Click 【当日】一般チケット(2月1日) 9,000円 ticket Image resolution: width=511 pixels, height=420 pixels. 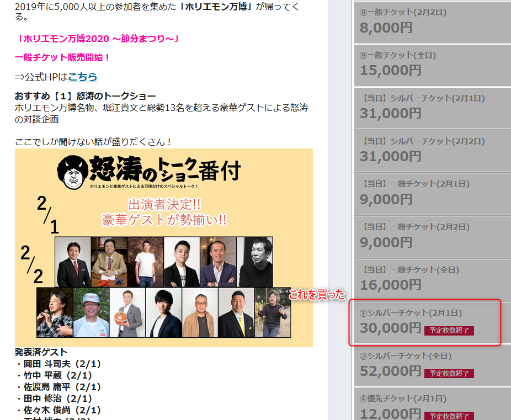tap(432, 193)
